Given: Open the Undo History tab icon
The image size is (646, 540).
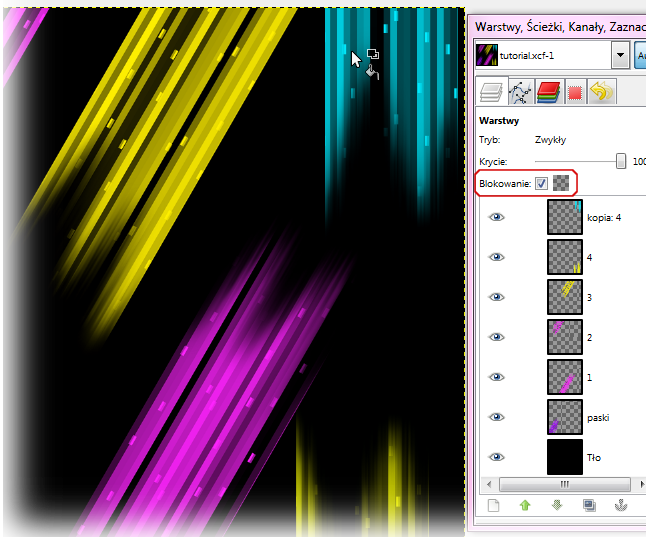Looking at the screenshot, I should [x=602, y=92].
